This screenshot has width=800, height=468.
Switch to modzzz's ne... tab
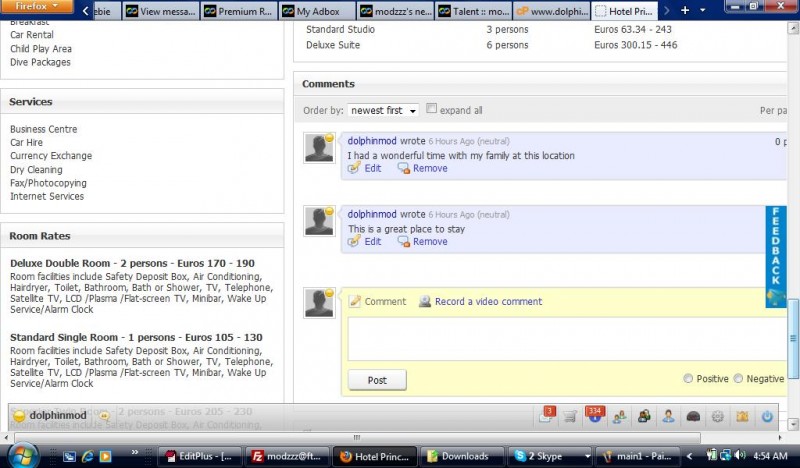395,11
